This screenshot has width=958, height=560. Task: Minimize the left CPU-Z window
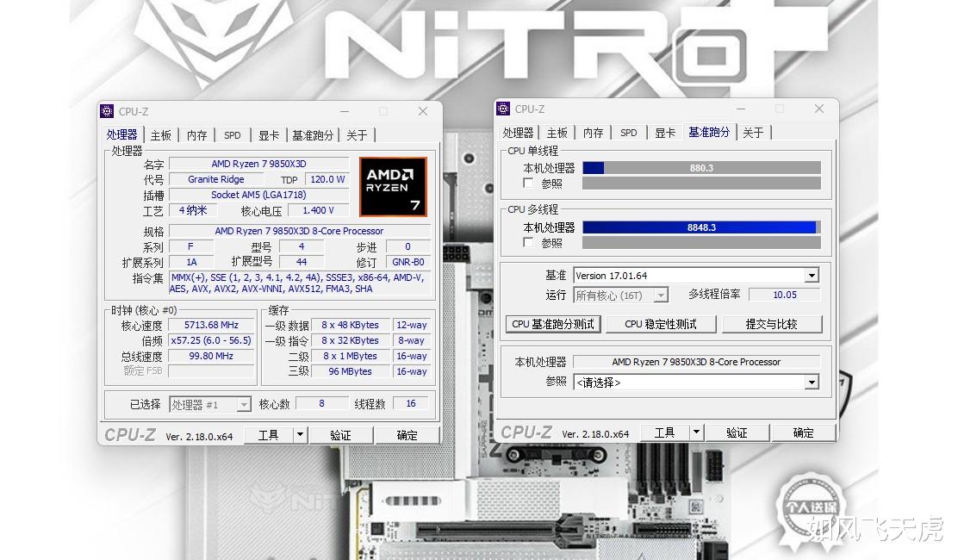coord(345,111)
